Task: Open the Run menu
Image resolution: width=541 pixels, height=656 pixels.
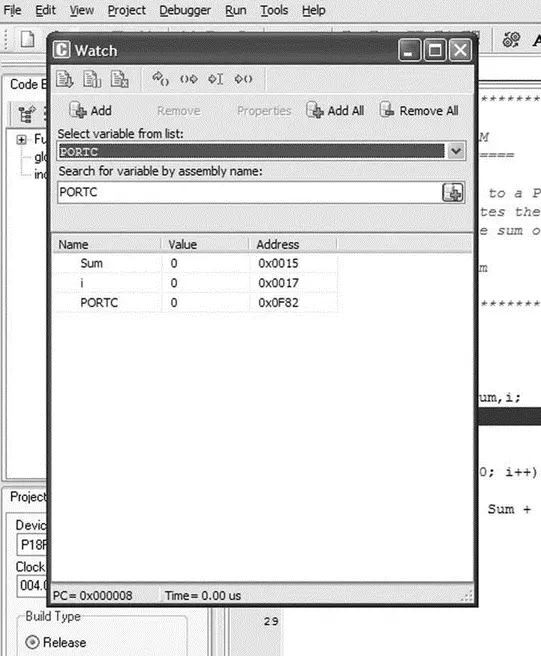Action: coord(236,10)
